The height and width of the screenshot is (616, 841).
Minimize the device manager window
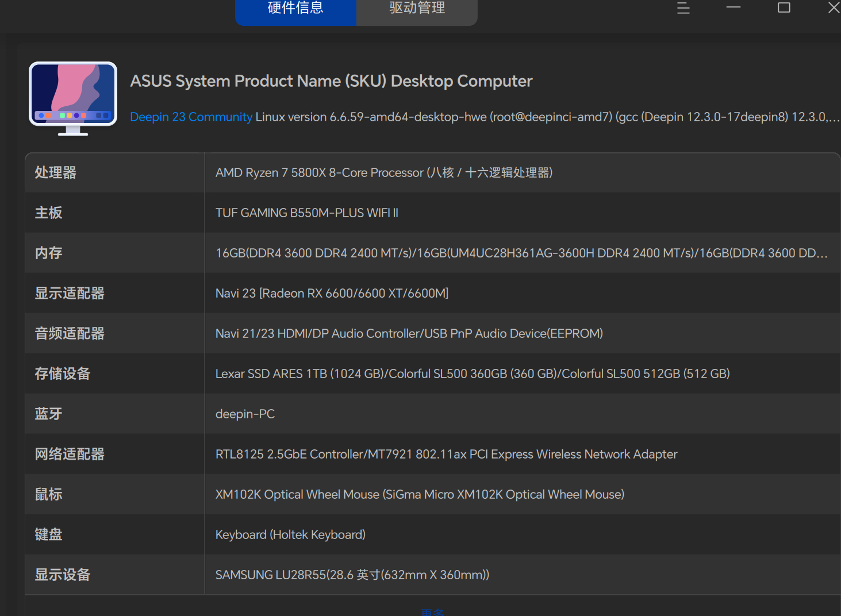coord(734,7)
